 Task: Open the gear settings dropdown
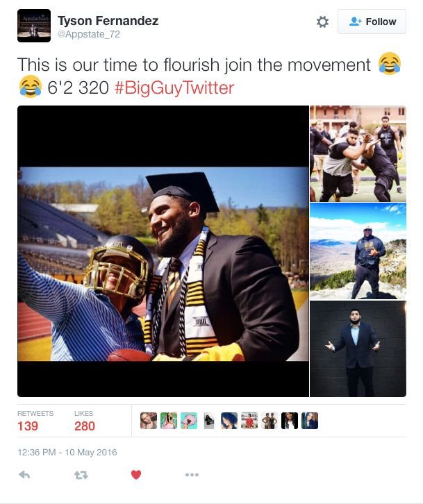point(322,22)
